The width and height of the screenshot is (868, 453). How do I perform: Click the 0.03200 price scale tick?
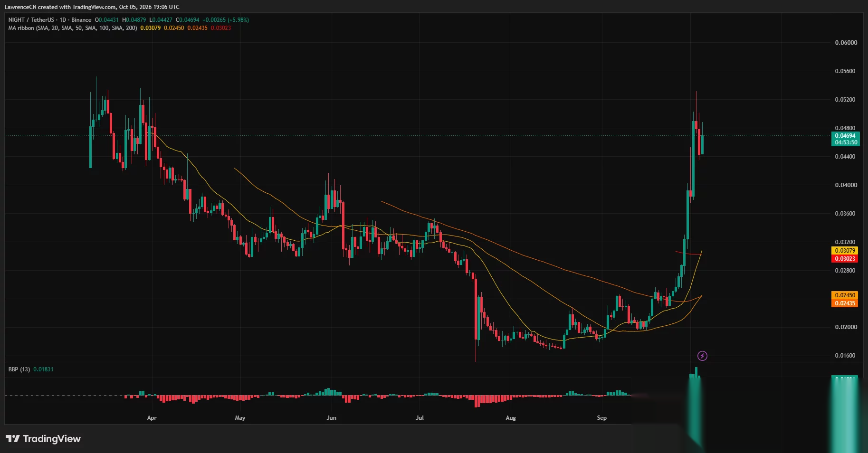pos(846,242)
